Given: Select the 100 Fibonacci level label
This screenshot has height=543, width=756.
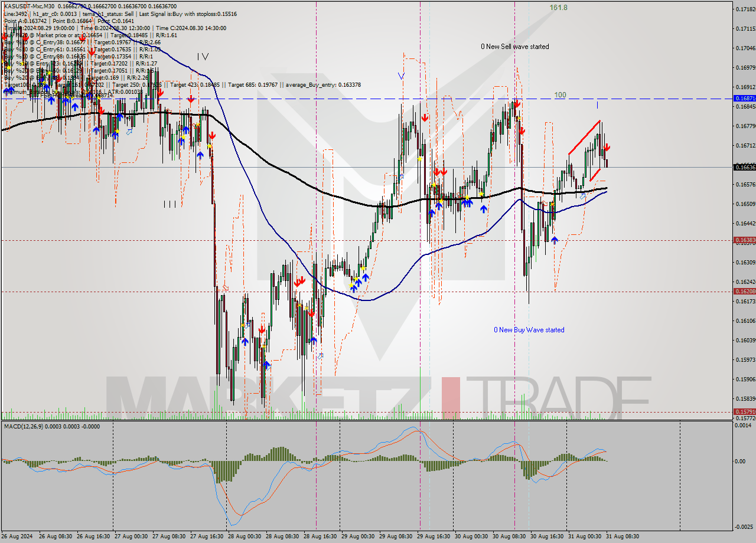Looking at the screenshot, I should (560, 94).
